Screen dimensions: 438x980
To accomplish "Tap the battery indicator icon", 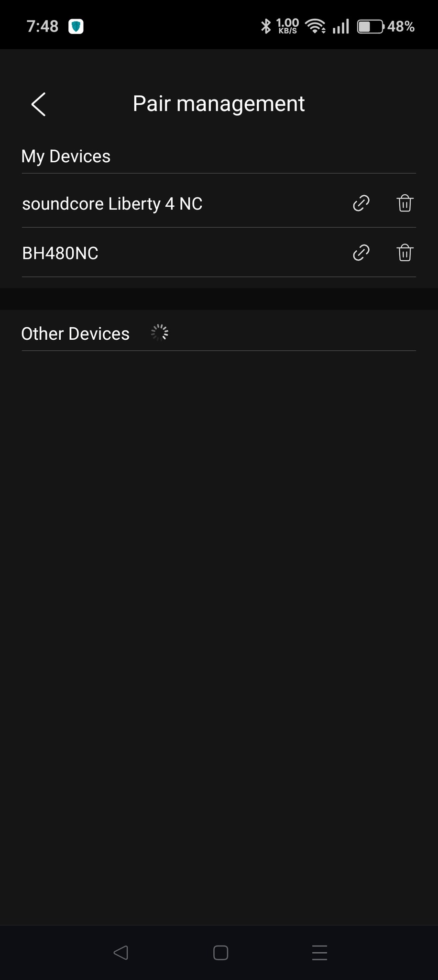I will [x=371, y=26].
